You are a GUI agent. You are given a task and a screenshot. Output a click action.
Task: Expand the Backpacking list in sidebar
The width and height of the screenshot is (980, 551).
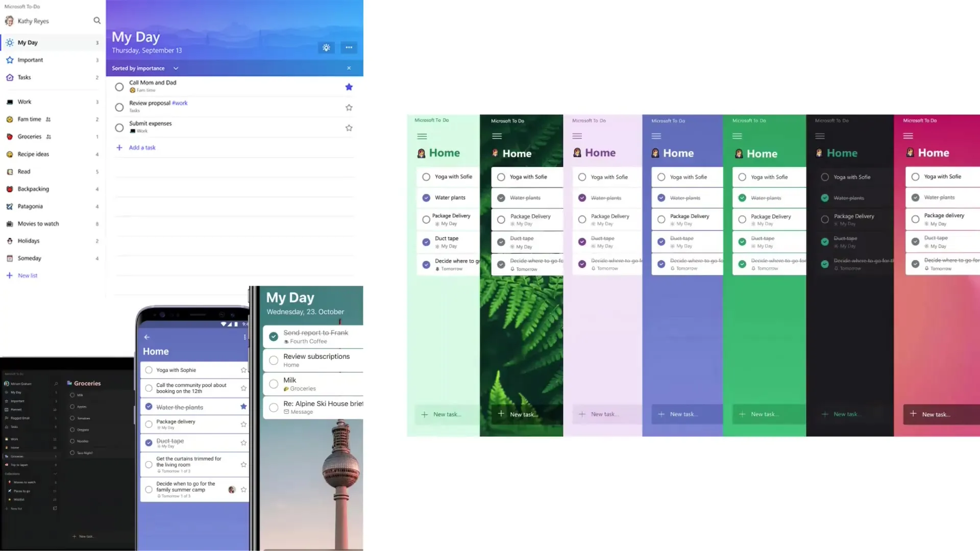32,188
